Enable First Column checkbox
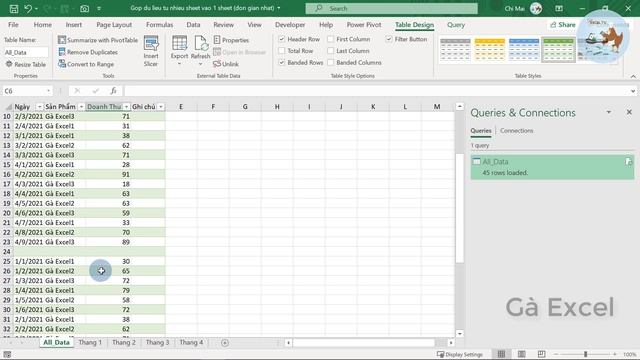This screenshot has height=360, width=640. click(x=331, y=39)
